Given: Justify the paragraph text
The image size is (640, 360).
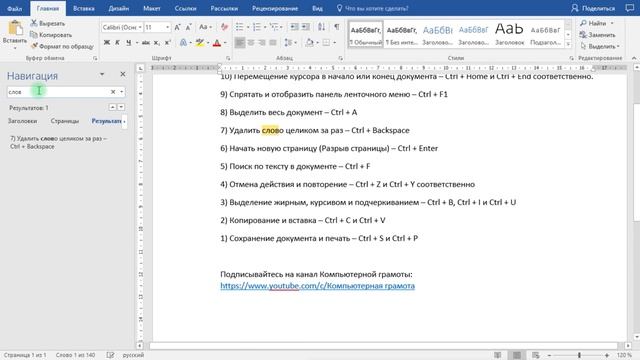Looking at the screenshot, I should [x=273, y=42].
